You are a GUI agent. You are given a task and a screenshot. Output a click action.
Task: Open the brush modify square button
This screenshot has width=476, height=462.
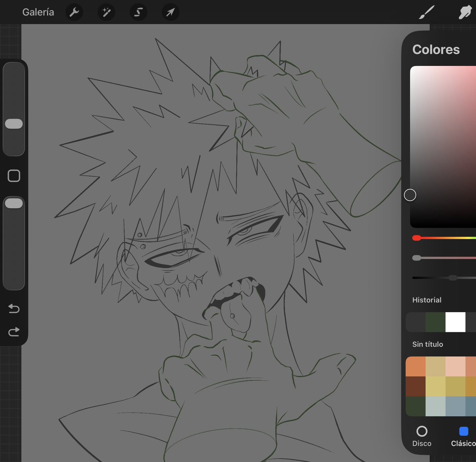(x=14, y=175)
